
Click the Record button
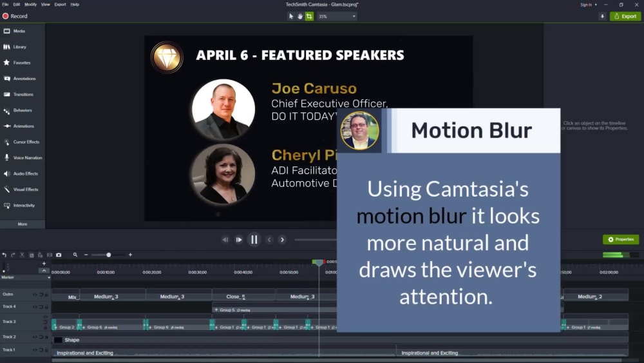click(x=15, y=16)
